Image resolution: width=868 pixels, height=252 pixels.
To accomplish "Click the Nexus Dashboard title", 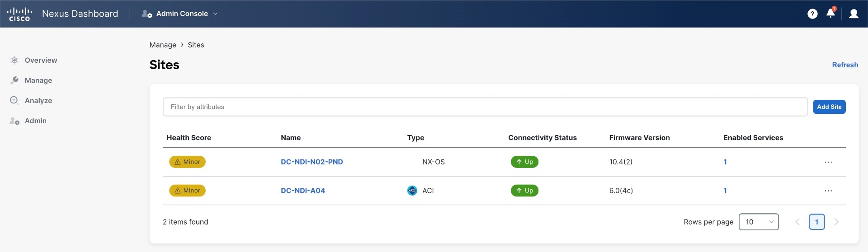I will (80, 14).
